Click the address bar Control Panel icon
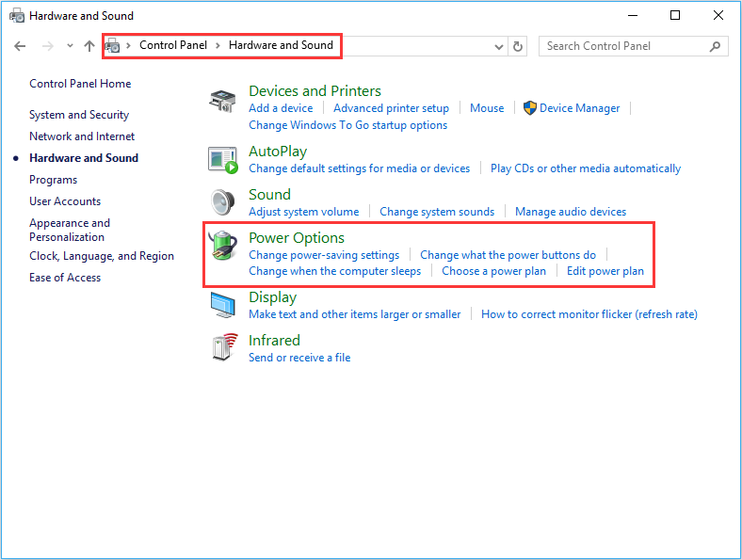742x560 pixels. pos(112,46)
